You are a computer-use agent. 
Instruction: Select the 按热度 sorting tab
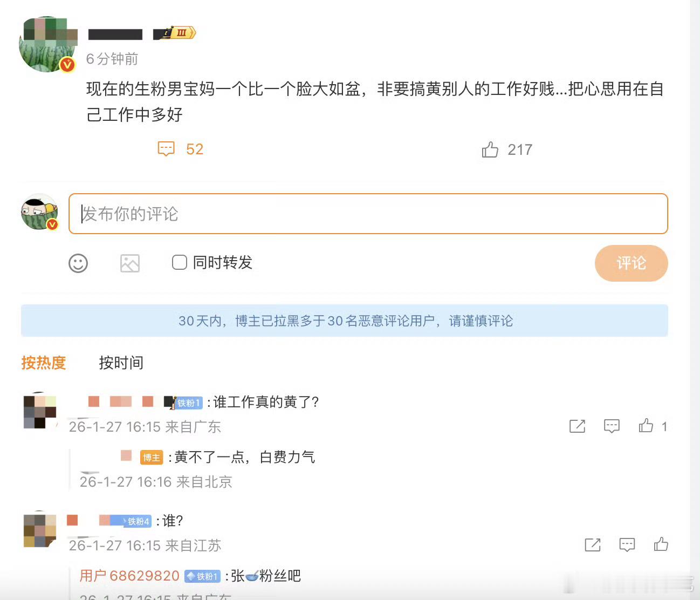pyautogui.click(x=44, y=363)
